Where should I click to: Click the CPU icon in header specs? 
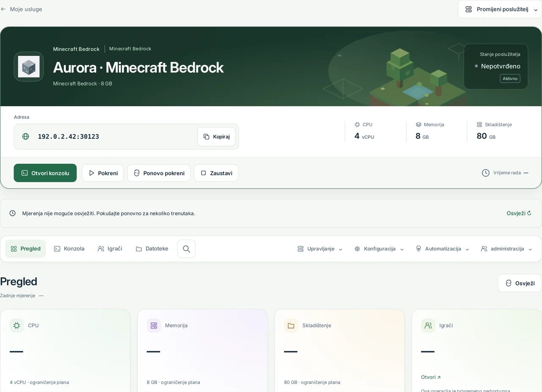click(x=357, y=124)
